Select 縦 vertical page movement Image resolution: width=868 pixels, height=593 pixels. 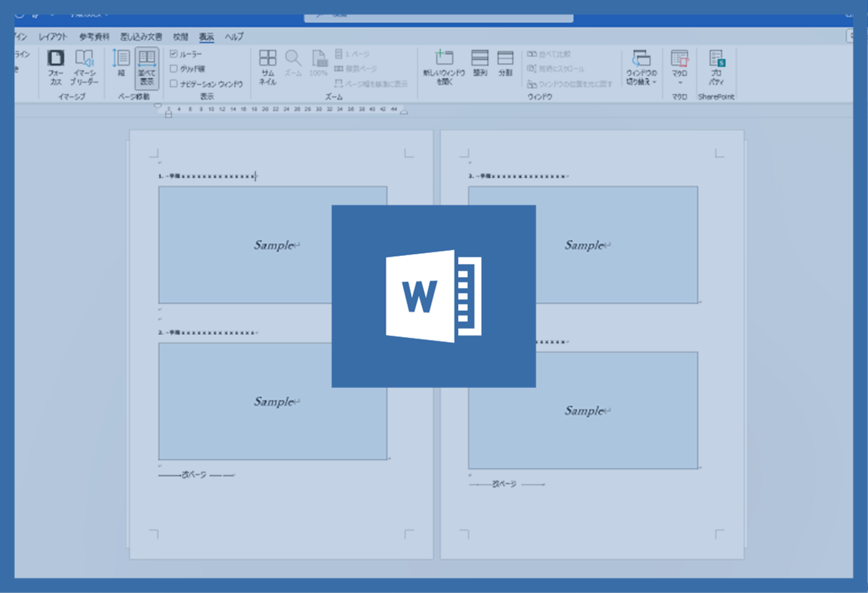(122, 60)
